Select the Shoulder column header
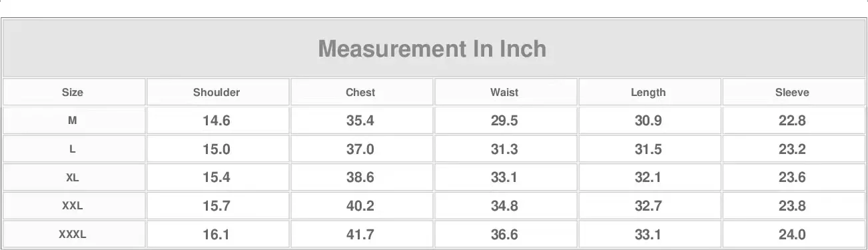868x250 pixels. pos(217,93)
